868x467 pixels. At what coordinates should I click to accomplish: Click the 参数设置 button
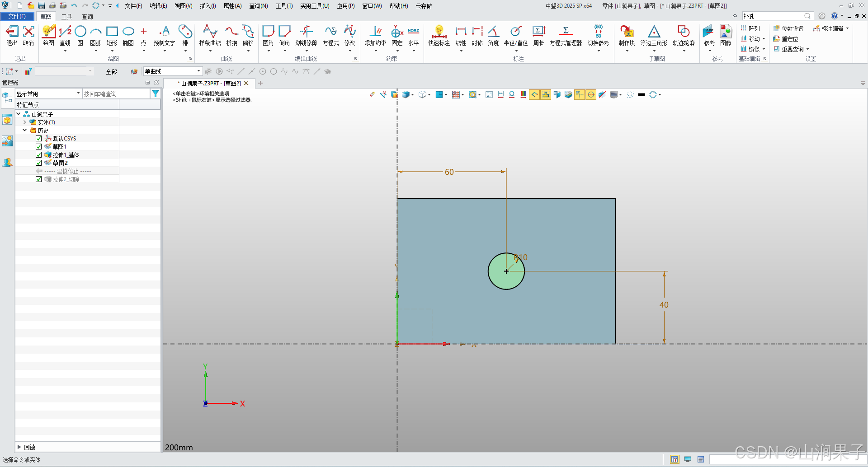click(788, 28)
